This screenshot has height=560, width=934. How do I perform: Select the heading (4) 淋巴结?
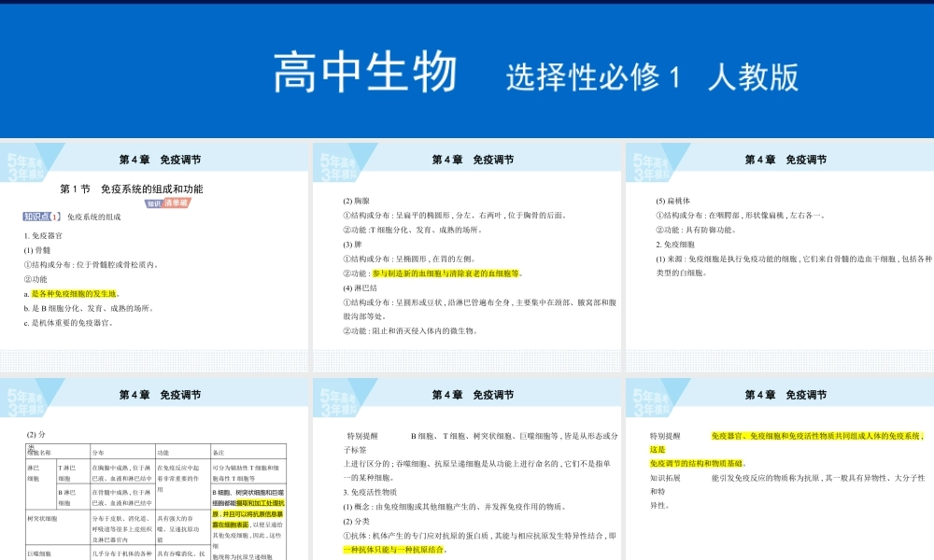360,288
